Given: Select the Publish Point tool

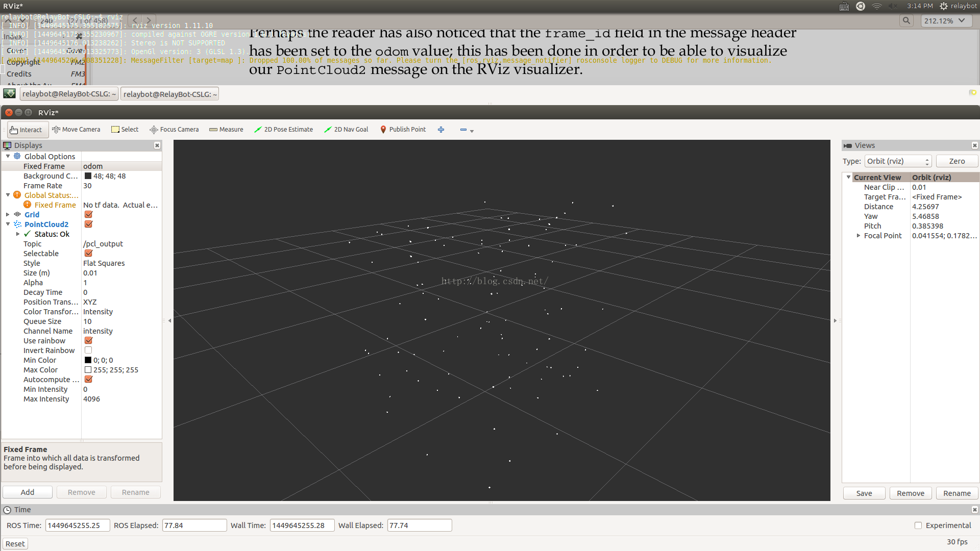Looking at the screenshot, I should tap(403, 130).
